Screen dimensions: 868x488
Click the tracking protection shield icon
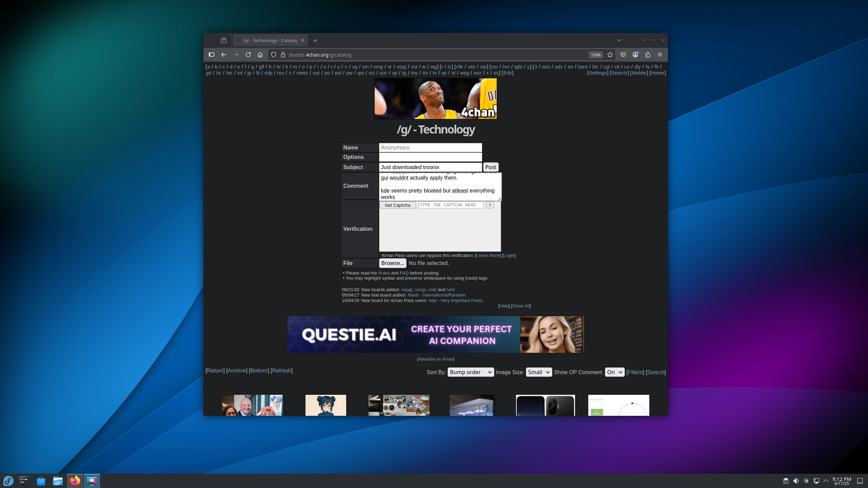[274, 55]
